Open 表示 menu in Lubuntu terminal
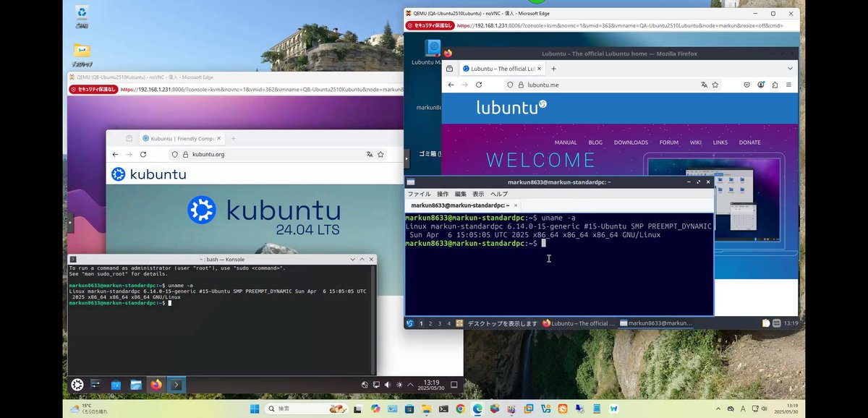868x418 pixels. [x=478, y=195]
